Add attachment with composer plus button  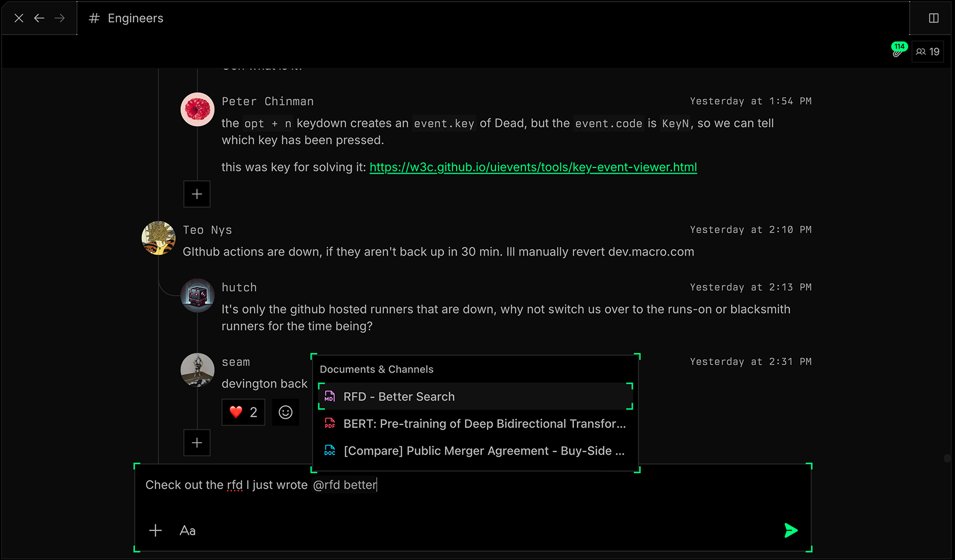point(155,531)
